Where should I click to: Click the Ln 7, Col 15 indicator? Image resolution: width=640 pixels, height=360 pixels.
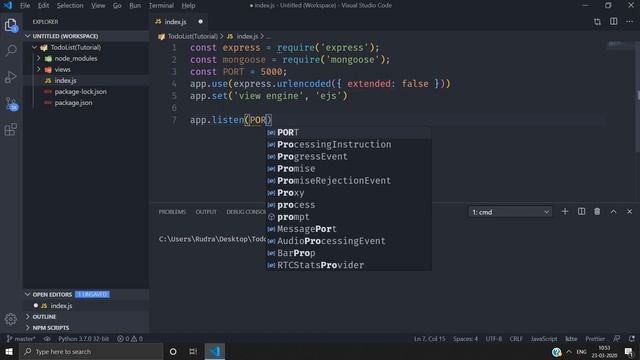coord(429,339)
